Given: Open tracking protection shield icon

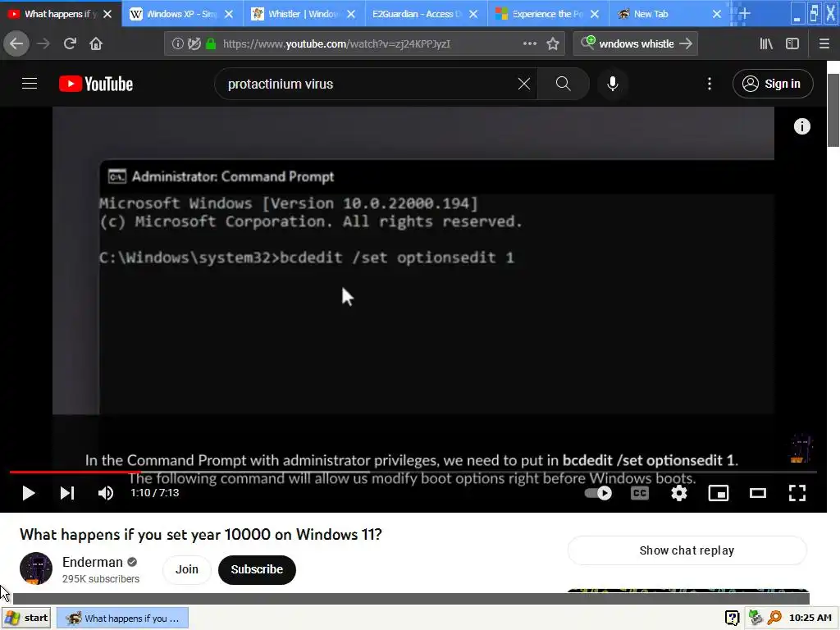Looking at the screenshot, I should (194, 44).
